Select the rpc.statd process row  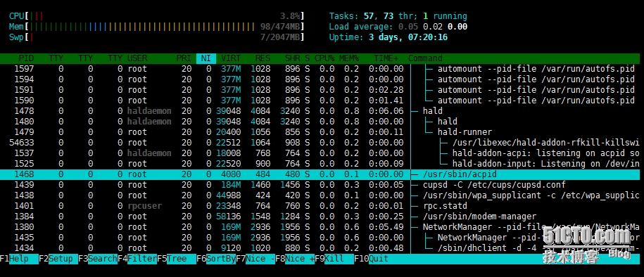pos(320,206)
